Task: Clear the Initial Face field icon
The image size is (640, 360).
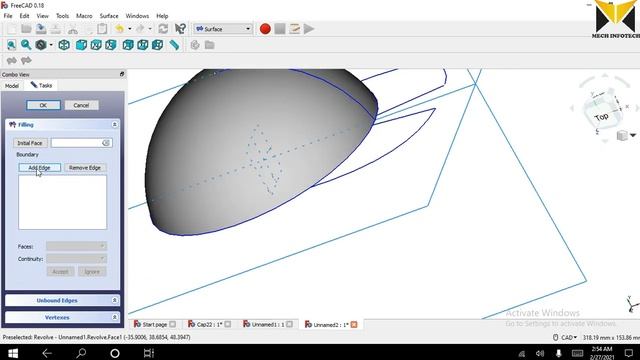Action: (x=106, y=143)
